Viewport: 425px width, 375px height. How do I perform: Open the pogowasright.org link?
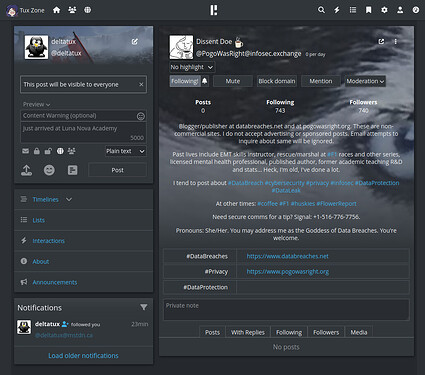coord(288,271)
